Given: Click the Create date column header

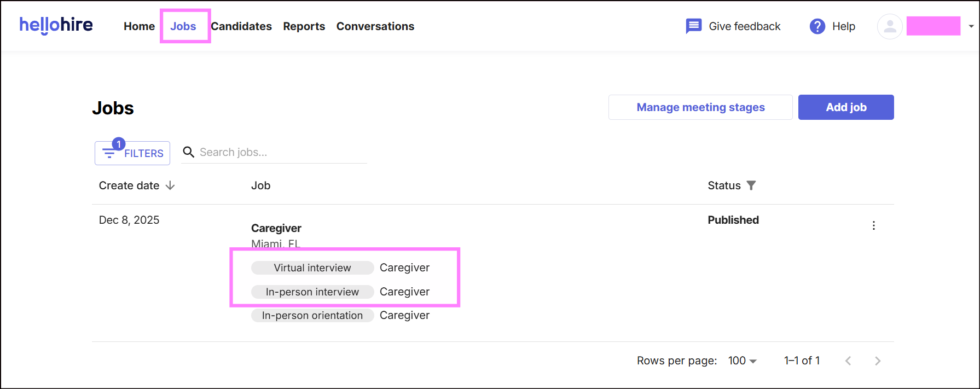Looking at the screenshot, I should click(129, 185).
